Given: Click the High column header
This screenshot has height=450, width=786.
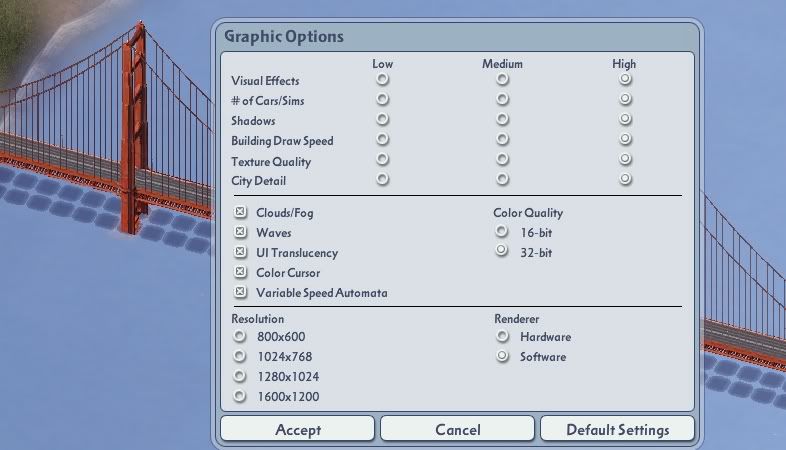Looking at the screenshot, I should (624, 64).
